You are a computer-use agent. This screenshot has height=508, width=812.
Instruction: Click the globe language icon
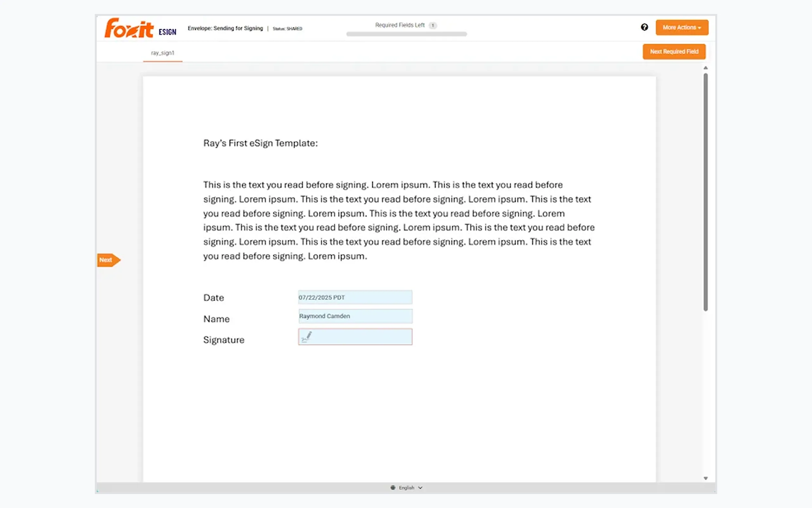pos(393,487)
